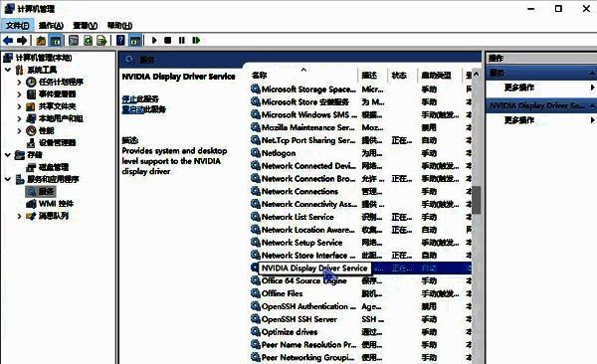Viewport: 597px width, 364px height.
Task: Collapse the 存储 tree node
Action: click(x=8, y=155)
